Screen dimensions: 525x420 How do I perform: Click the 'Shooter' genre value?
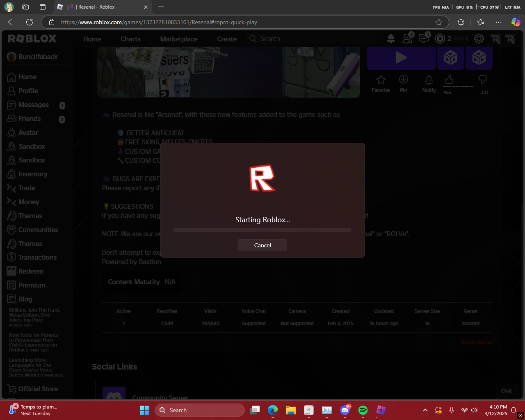(470, 324)
